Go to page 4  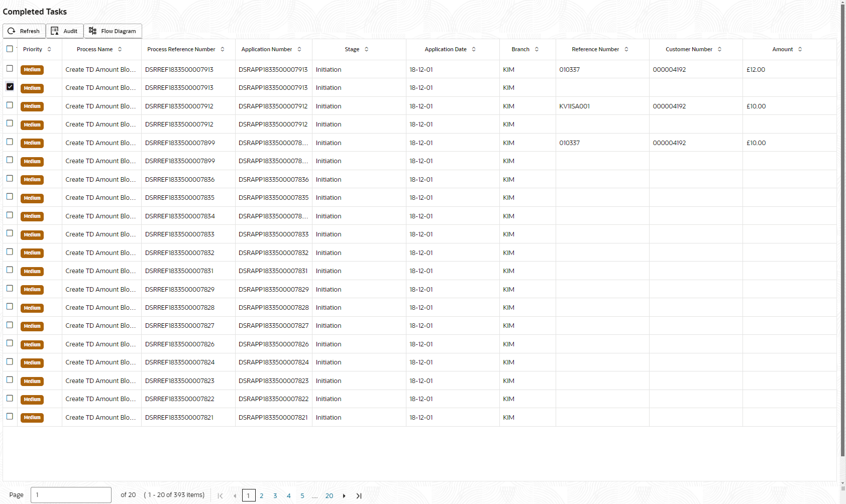288,495
